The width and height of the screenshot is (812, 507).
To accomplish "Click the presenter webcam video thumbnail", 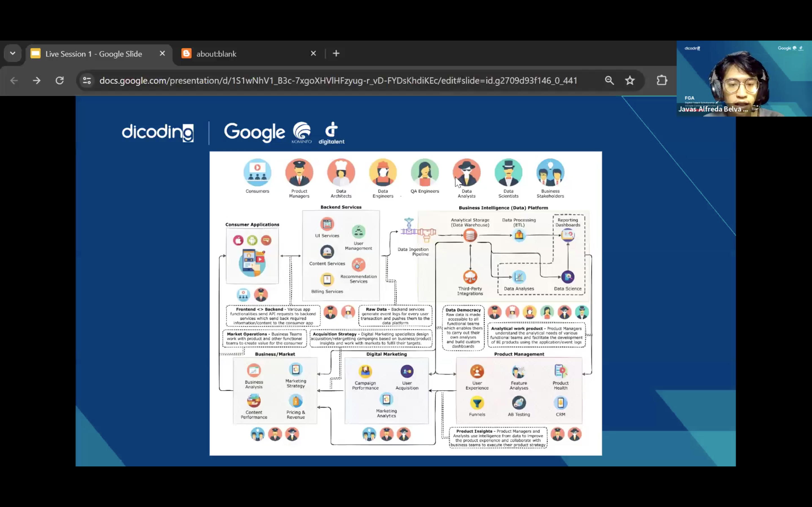I will coord(744,79).
